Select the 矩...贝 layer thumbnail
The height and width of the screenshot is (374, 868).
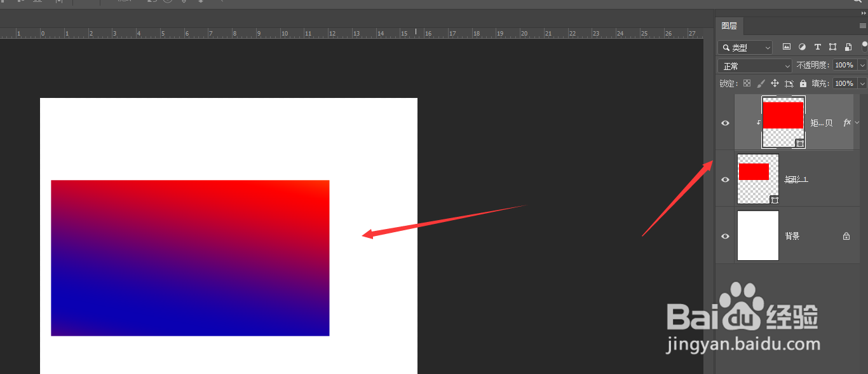tap(783, 122)
